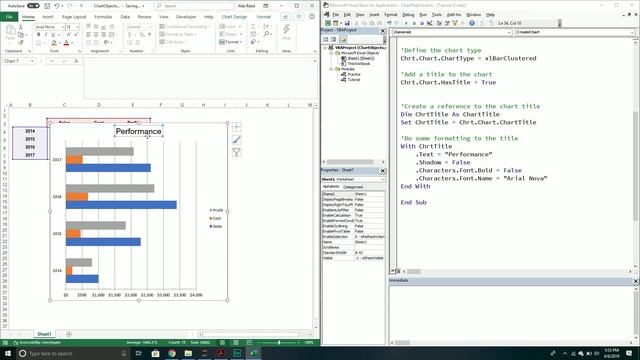
Task: Open the Formulas ribbon tab
Action: pos(103,17)
